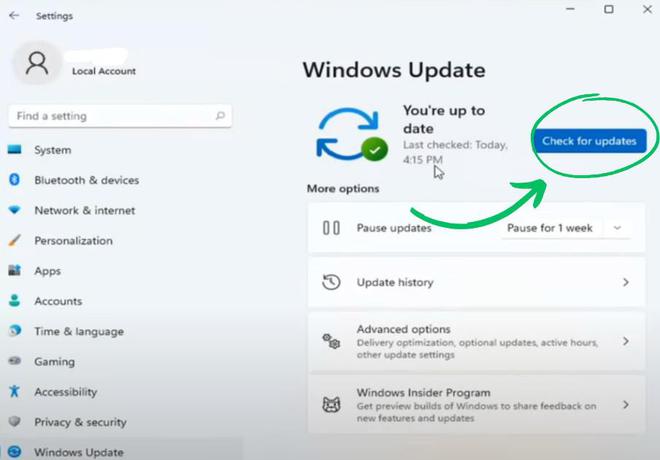Image resolution: width=660 pixels, height=460 pixels.
Task: Click the Get preview builds description text
Action: pos(476,412)
